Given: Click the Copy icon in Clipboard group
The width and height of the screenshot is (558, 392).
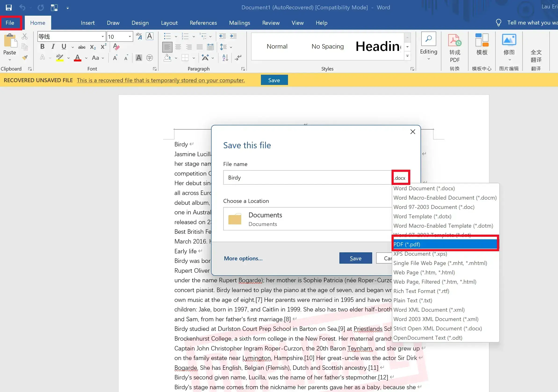Looking at the screenshot, I should click(x=25, y=47).
